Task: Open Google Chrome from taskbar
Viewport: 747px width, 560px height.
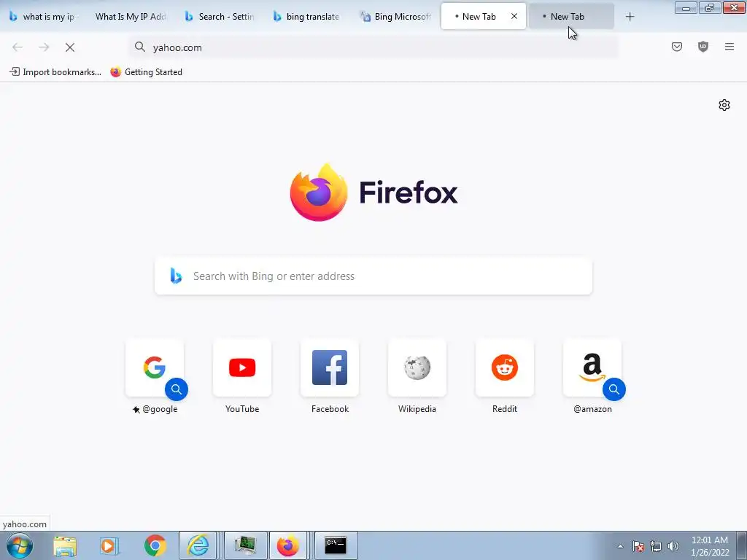Action: pyautogui.click(x=155, y=545)
